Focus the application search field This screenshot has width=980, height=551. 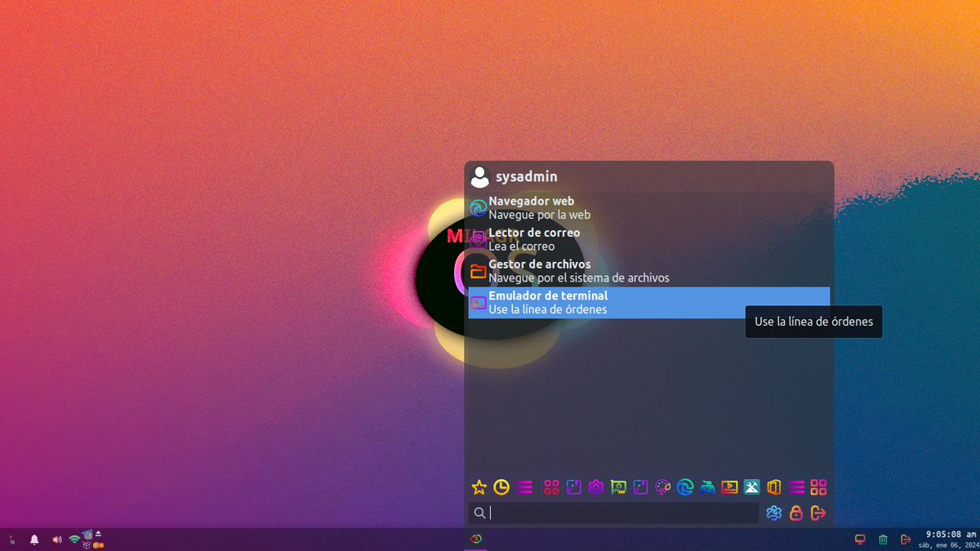pyautogui.click(x=614, y=513)
